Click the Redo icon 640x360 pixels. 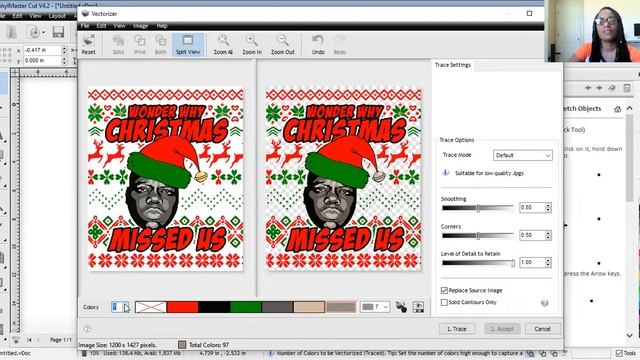(x=340, y=45)
